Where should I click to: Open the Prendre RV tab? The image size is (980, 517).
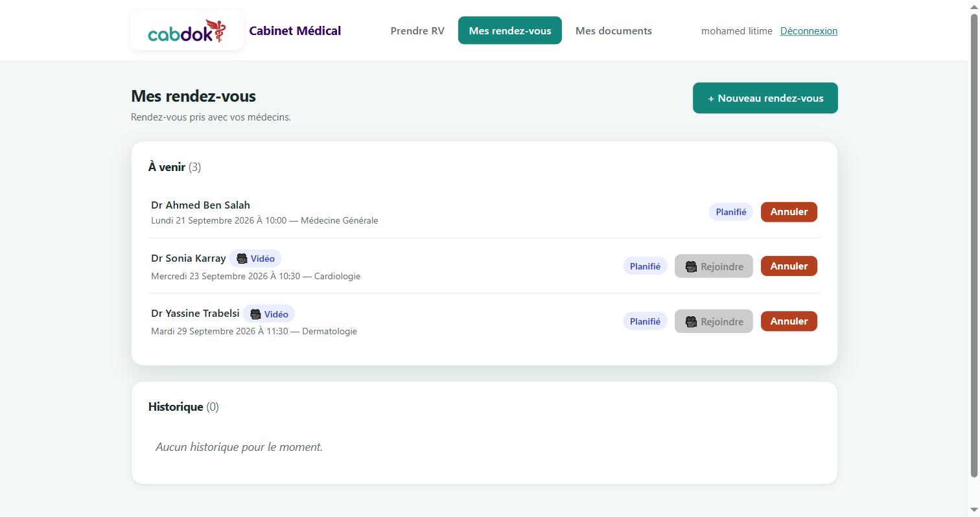pyautogui.click(x=417, y=30)
